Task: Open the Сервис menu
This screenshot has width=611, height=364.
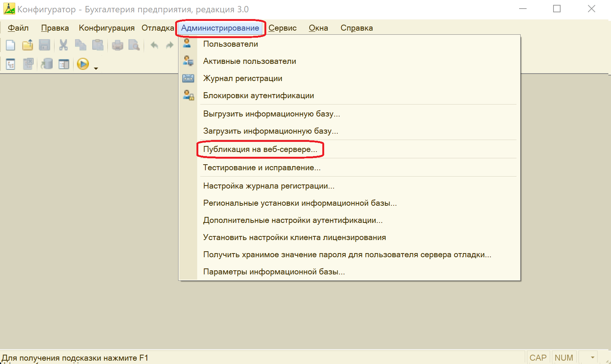Action: 282,28
